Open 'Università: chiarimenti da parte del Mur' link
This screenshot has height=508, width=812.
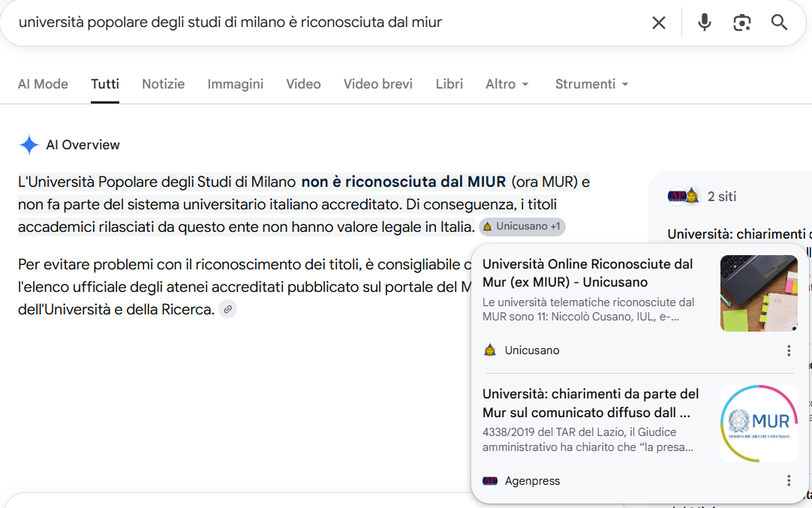590,403
